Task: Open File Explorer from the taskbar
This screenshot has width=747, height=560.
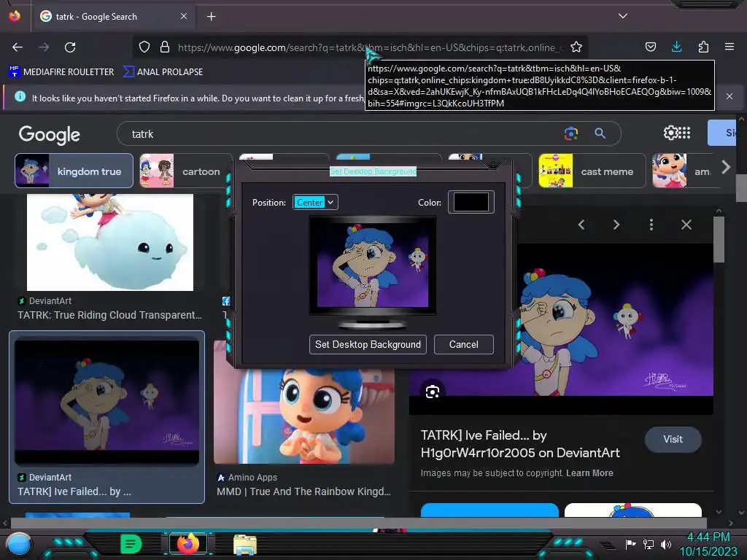Action: tap(245, 545)
